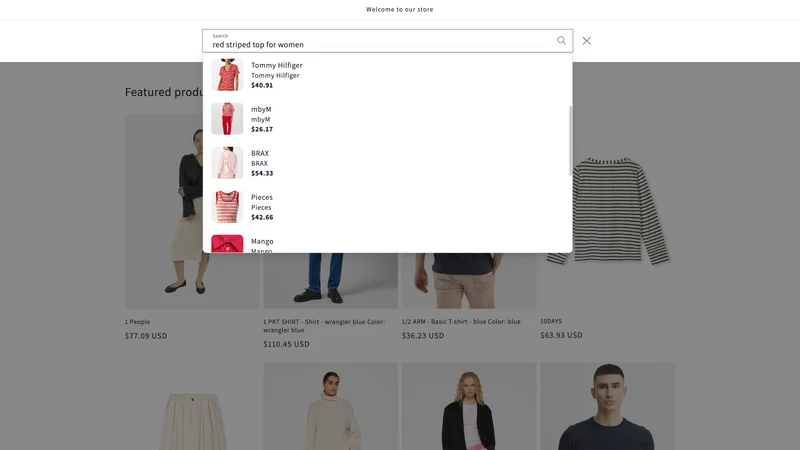Click the Pieces striped tank top thumbnail
800x450 pixels.
pyautogui.click(x=227, y=207)
